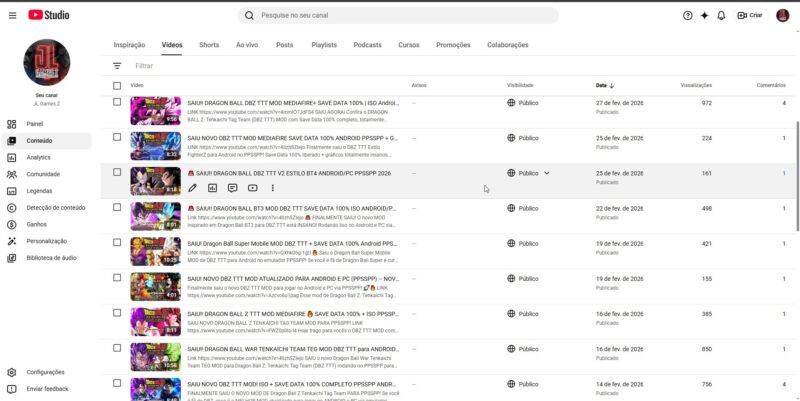Expand visibility dropdown for the V2 ESTILO BT4 video

547,173
